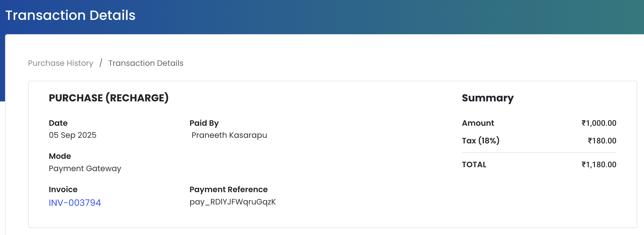Screen dimensions: 644x235
Task: Select the PURCHASE (RECHARGE) heading
Action: [x=109, y=98]
